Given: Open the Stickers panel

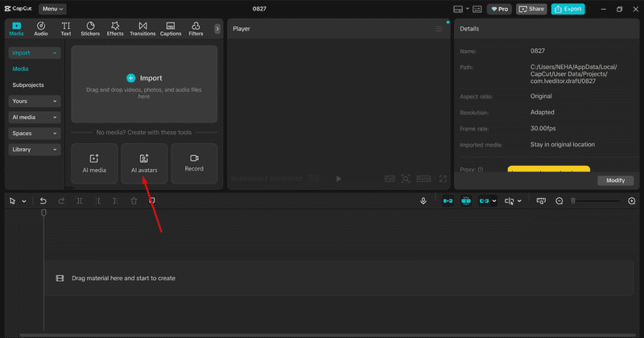Looking at the screenshot, I should (90, 29).
